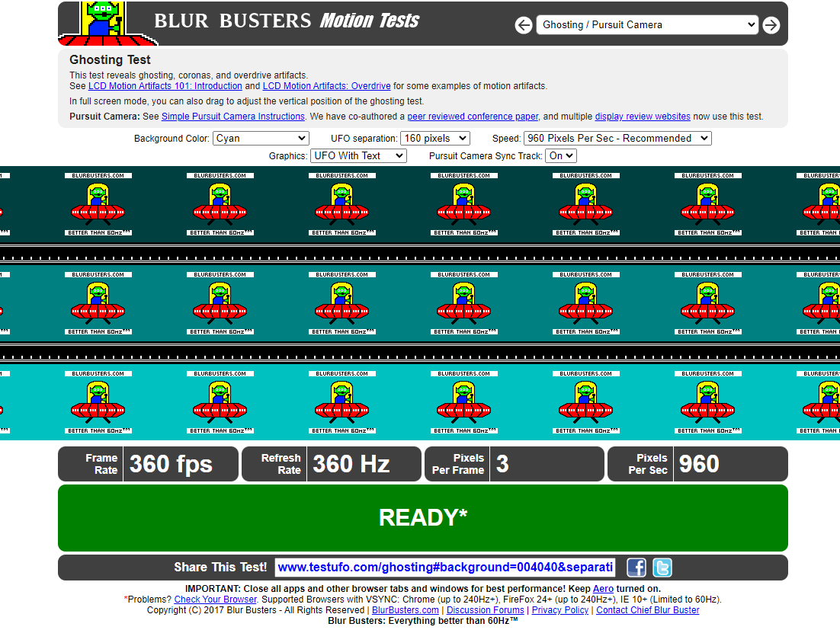Click the Ghosting Test heading
The width and height of the screenshot is (840, 630).
pos(110,60)
